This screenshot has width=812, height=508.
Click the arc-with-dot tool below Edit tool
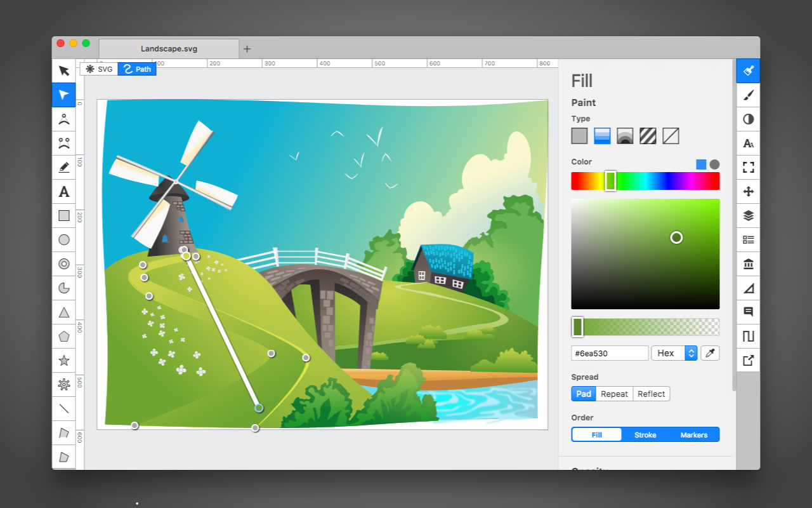tap(63, 119)
